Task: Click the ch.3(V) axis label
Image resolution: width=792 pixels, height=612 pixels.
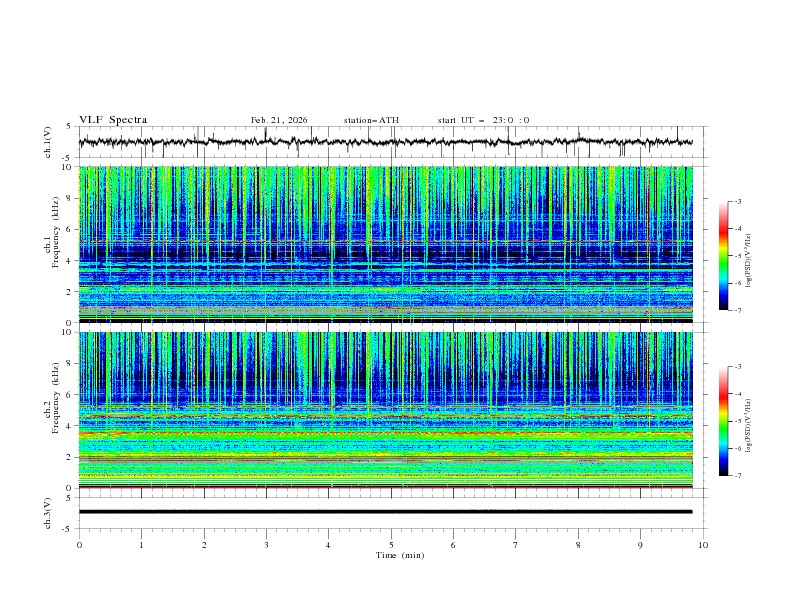Action: (x=48, y=512)
